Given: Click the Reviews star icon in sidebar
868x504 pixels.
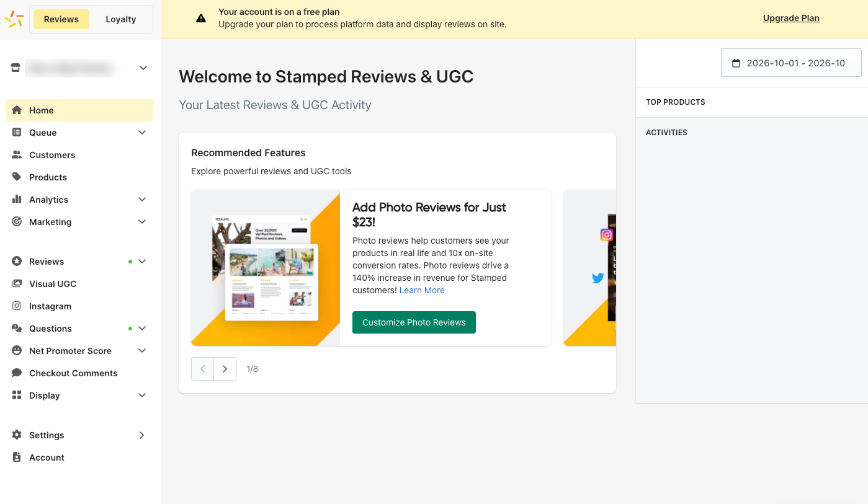Looking at the screenshot, I should tap(17, 262).
